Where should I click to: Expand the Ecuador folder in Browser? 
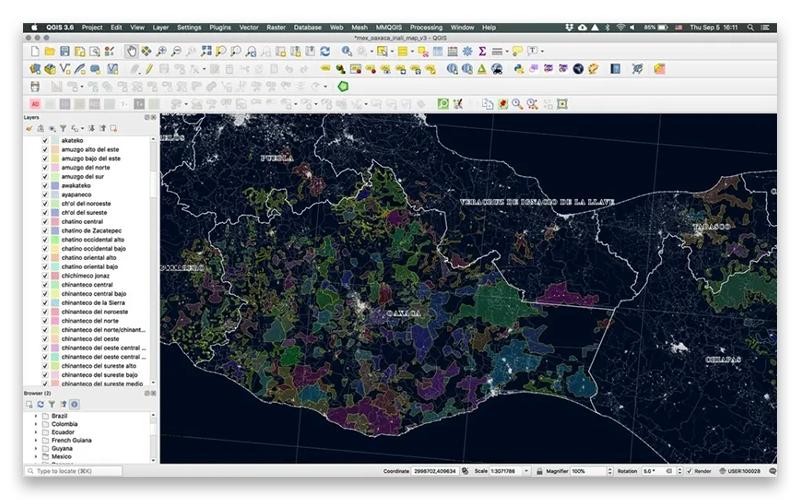36,432
